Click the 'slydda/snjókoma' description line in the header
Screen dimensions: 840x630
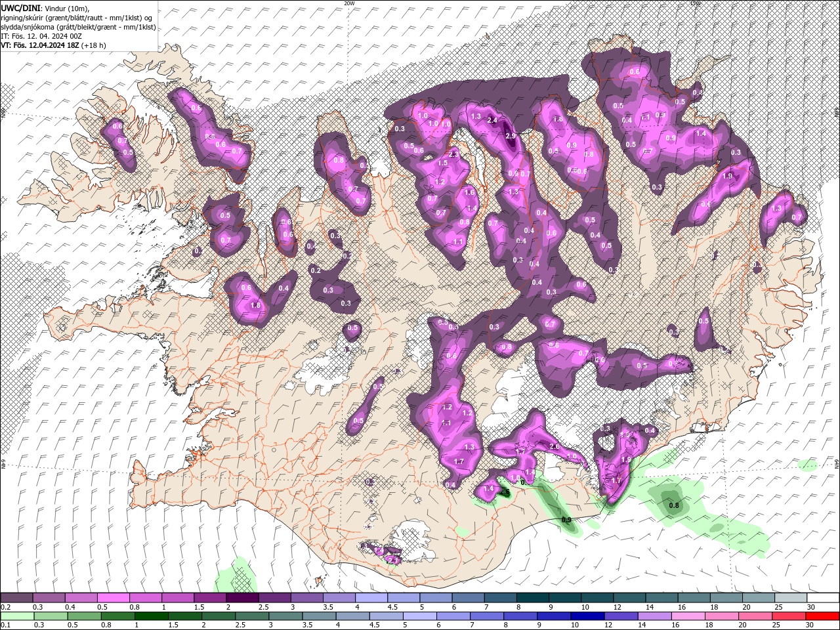click(x=78, y=27)
